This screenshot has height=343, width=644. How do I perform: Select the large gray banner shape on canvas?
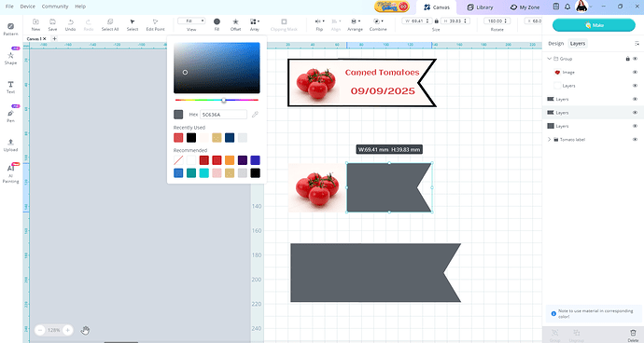tap(375, 273)
